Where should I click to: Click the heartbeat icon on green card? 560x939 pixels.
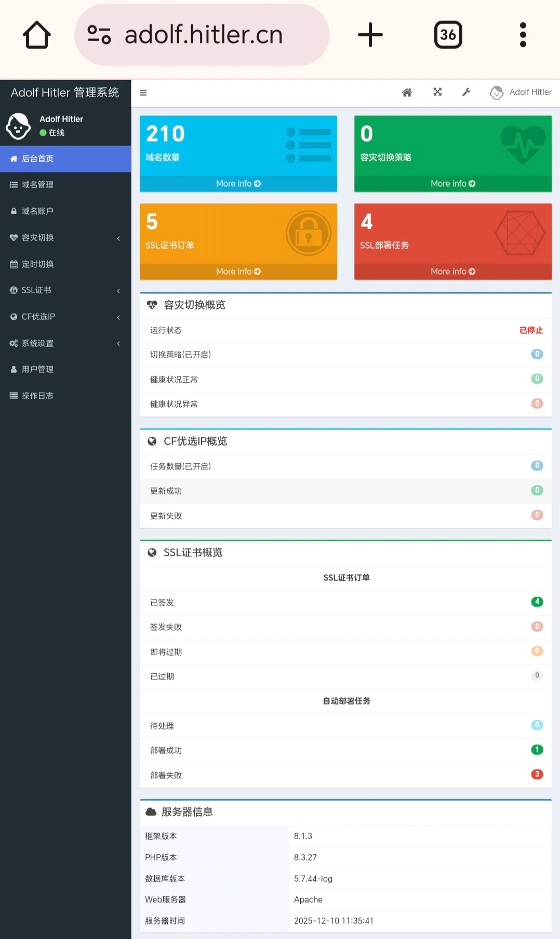523,145
